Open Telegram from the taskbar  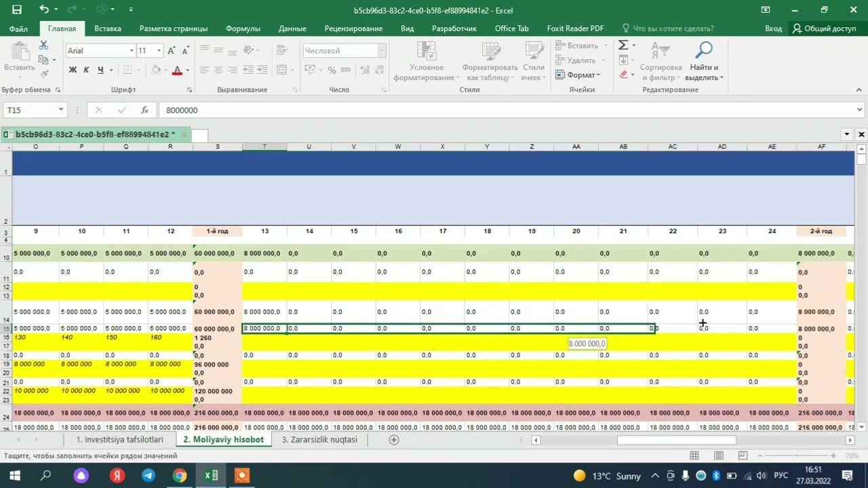[x=149, y=476]
